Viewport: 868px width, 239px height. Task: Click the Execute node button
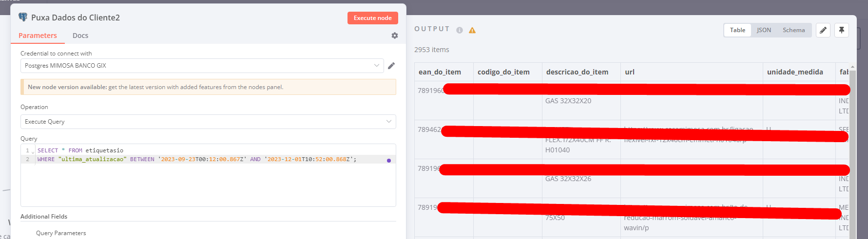click(372, 18)
